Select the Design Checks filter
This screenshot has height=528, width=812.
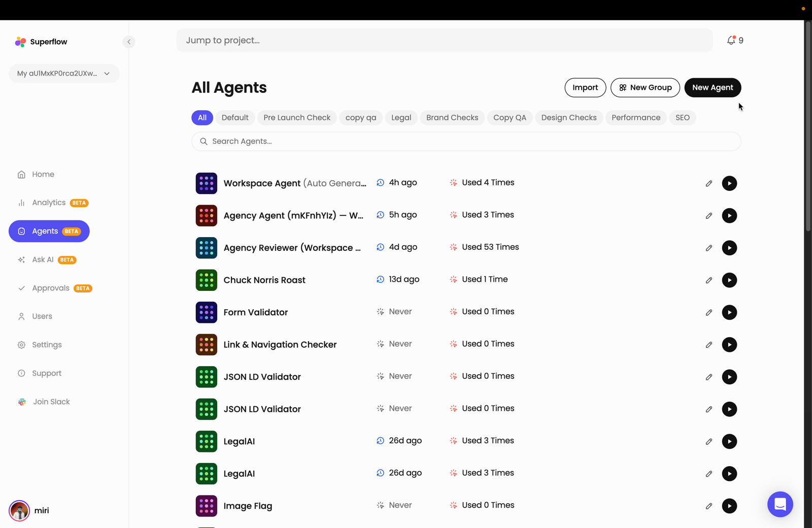(569, 118)
